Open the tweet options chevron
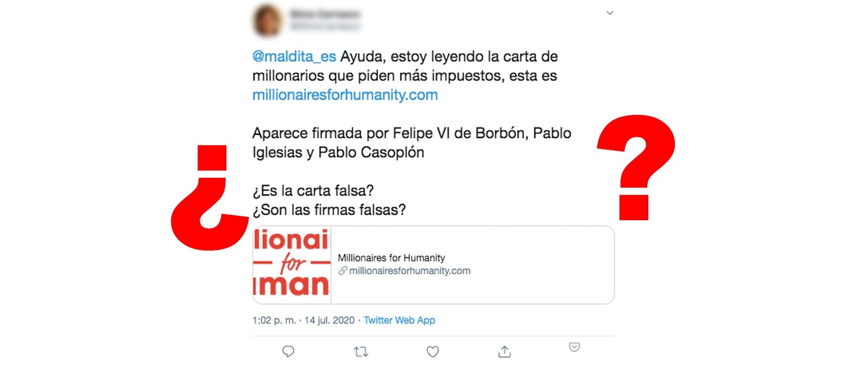 click(x=610, y=13)
